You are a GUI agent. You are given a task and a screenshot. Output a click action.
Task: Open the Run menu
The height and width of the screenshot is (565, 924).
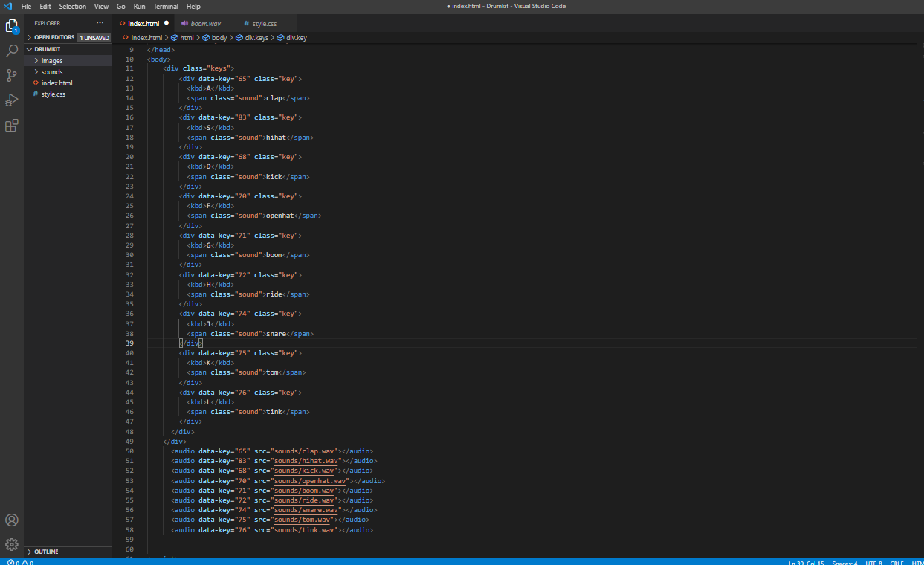click(139, 6)
